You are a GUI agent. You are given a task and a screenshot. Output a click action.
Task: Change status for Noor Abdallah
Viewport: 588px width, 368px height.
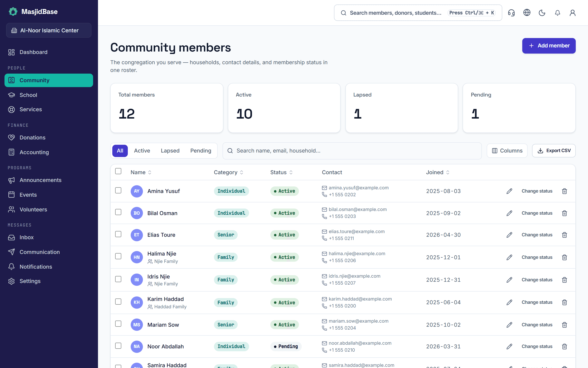click(x=537, y=346)
